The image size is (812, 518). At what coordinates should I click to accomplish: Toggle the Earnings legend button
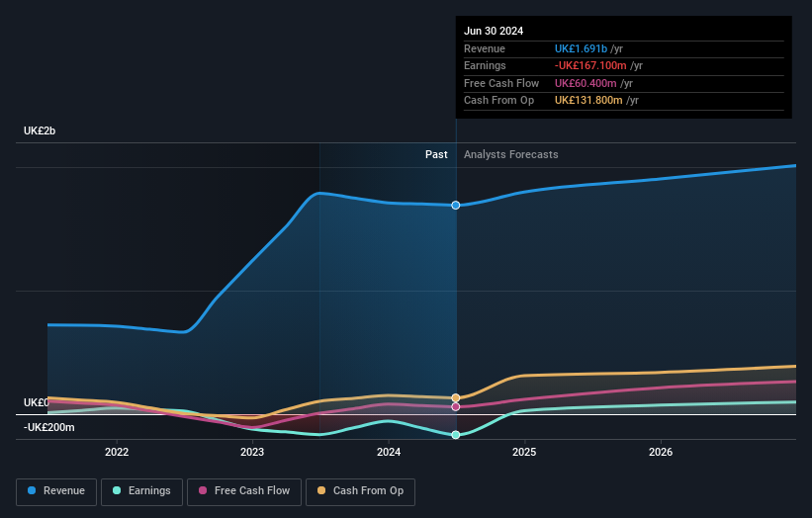coord(141,491)
